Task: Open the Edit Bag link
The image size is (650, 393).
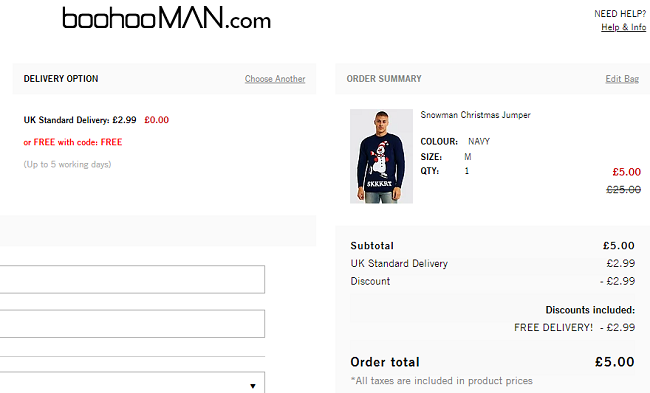Action: [x=622, y=79]
